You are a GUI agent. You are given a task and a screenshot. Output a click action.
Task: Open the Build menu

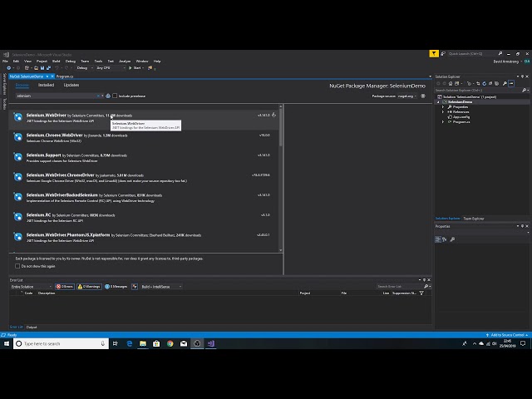point(56,62)
